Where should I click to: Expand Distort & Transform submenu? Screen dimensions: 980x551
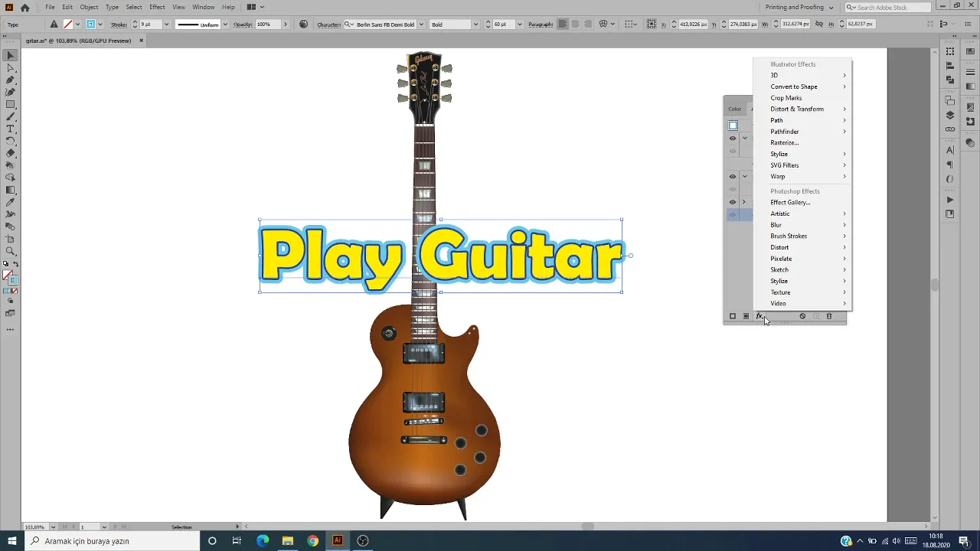(802, 109)
